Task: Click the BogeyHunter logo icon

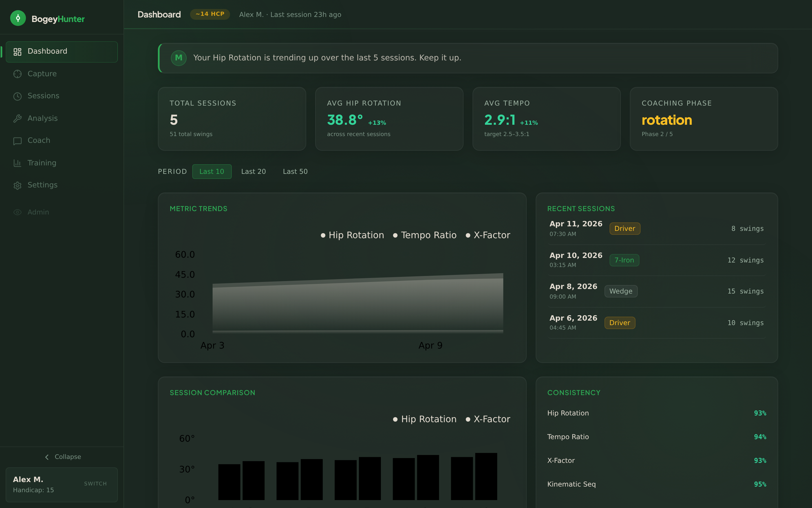Action: click(18, 18)
